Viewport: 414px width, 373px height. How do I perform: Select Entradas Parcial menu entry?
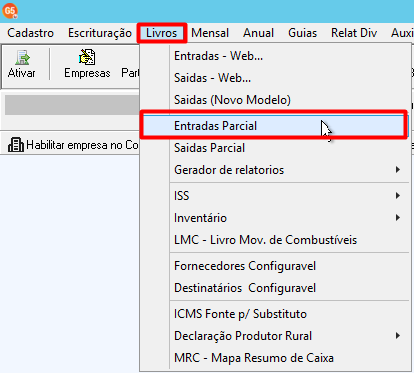click(275, 126)
